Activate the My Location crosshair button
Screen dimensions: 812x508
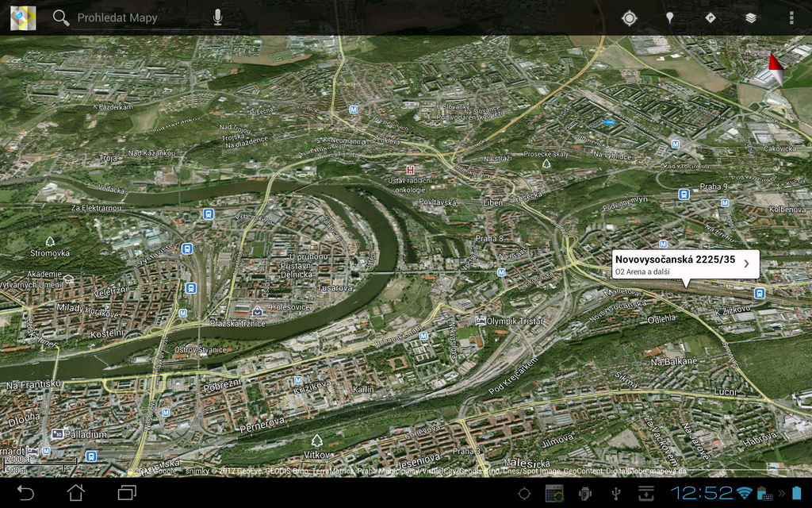[630, 17]
